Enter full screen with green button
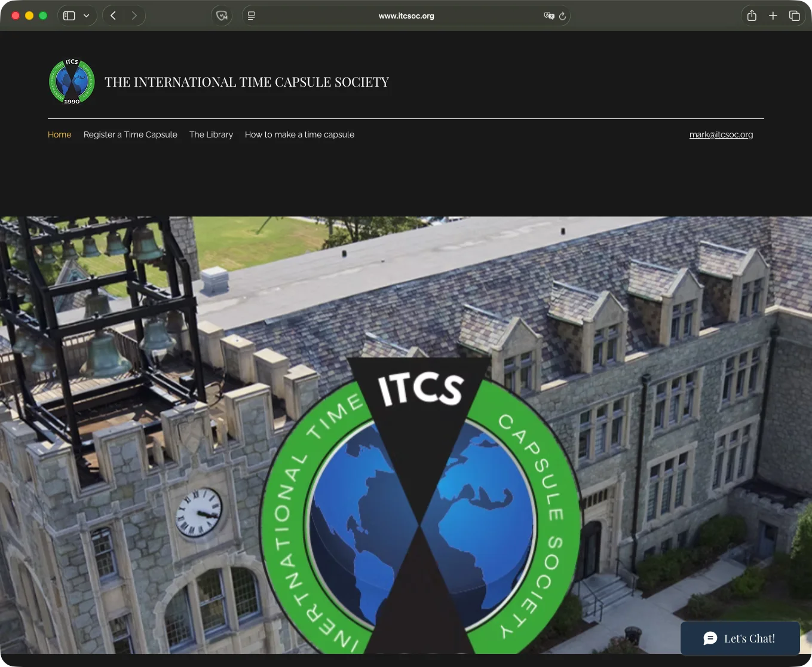This screenshot has height=667, width=812. pos(43,16)
